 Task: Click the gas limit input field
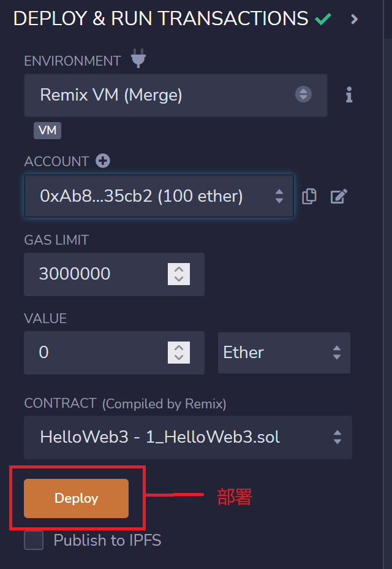coord(98,273)
